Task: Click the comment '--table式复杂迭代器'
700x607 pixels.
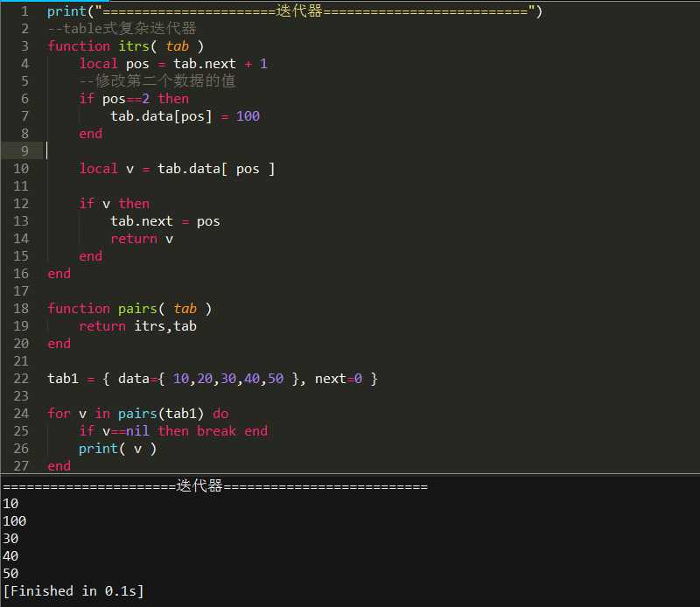Action: pyautogui.click(x=122, y=29)
